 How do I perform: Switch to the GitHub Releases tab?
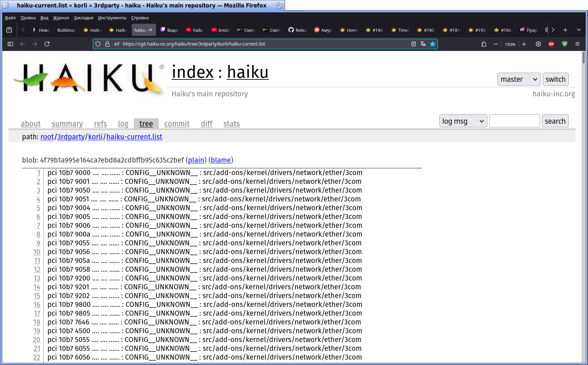pos(297,30)
